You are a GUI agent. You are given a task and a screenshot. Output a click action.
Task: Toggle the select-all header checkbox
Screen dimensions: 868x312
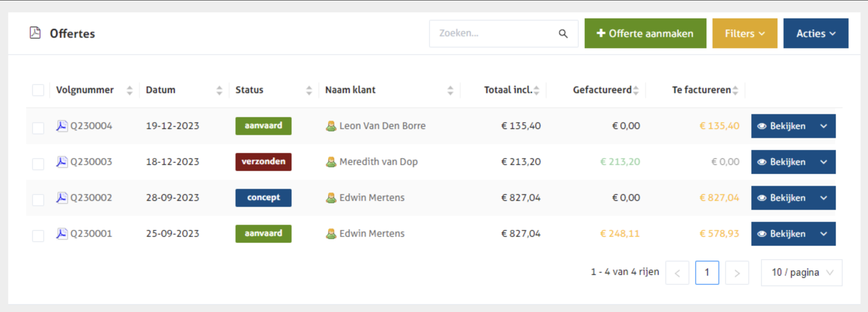(38, 90)
